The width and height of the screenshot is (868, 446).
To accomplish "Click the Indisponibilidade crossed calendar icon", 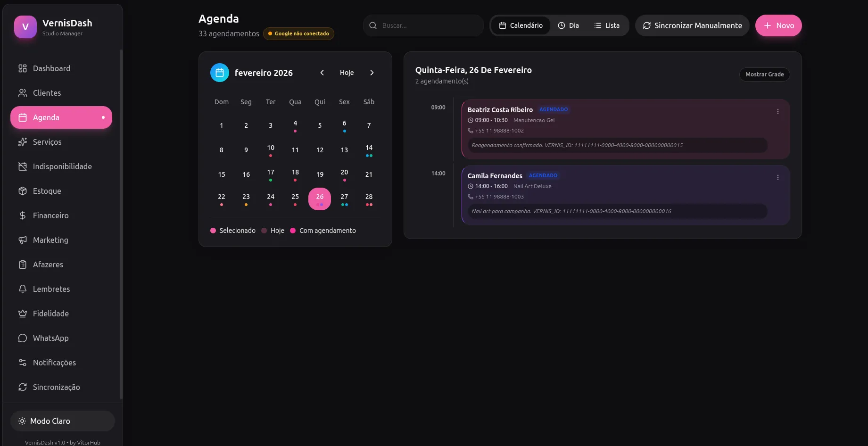I will pyautogui.click(x=23, y=166).
